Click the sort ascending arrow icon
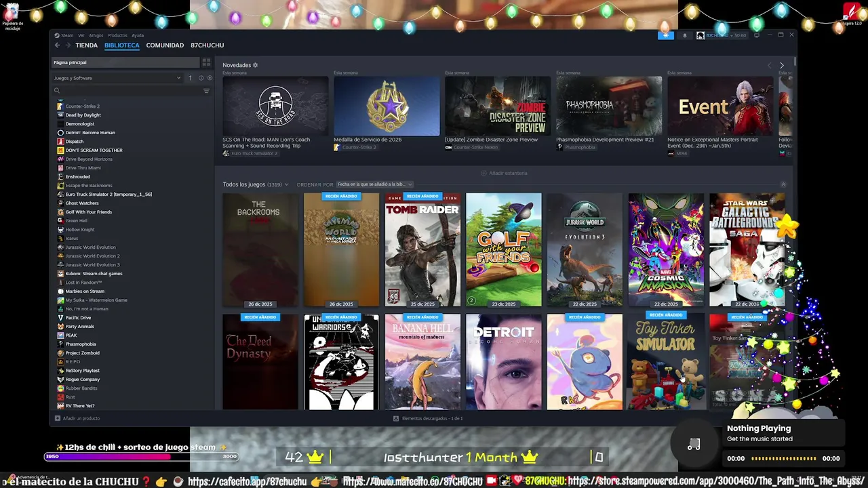 [190, 78]
